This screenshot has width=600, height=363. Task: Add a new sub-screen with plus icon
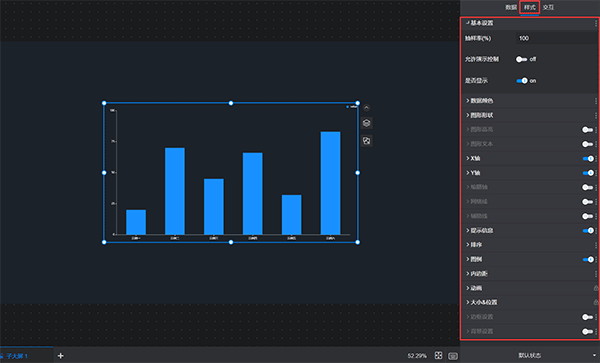click(x=60, y=356)
